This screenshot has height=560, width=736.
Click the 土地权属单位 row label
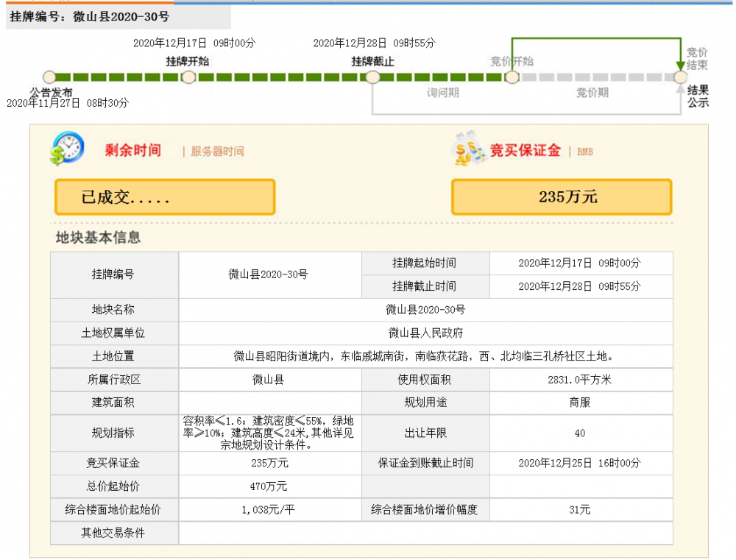pyautogui.click(x=114, y=333)
